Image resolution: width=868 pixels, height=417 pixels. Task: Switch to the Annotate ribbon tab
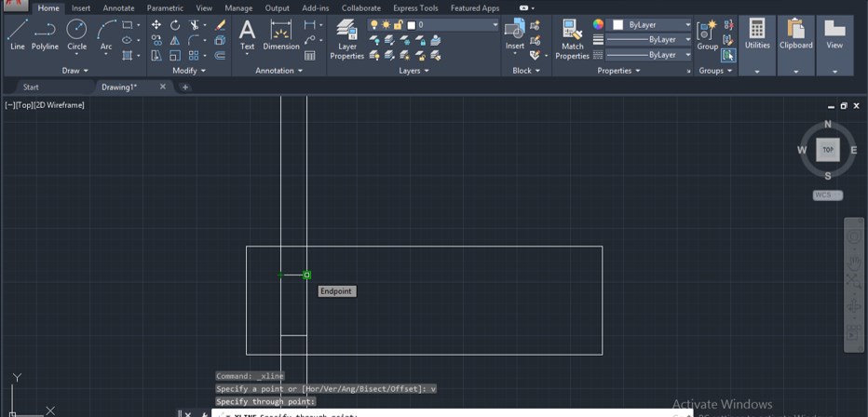tap(118, 8)
